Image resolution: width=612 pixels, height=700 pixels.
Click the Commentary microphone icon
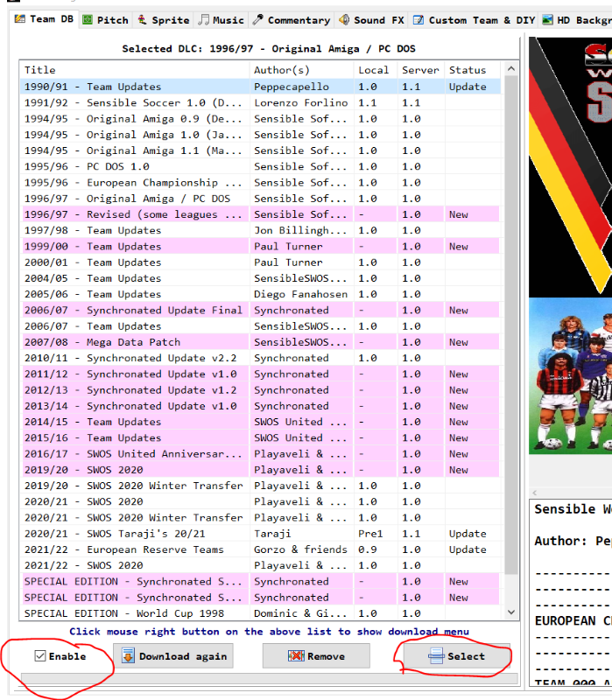(x=257, y=19)
